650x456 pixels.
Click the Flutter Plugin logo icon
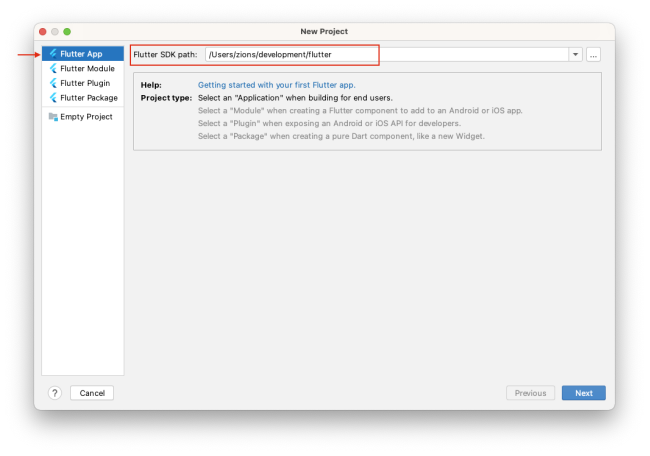[x=53, y=83]
